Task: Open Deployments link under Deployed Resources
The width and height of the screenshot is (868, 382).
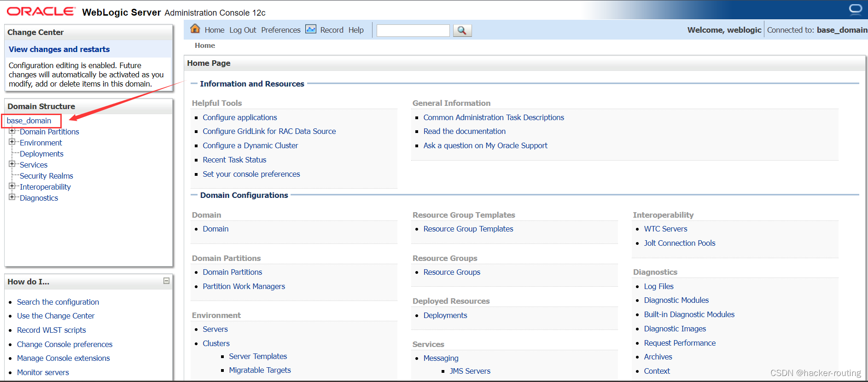Action: point(445,315)
